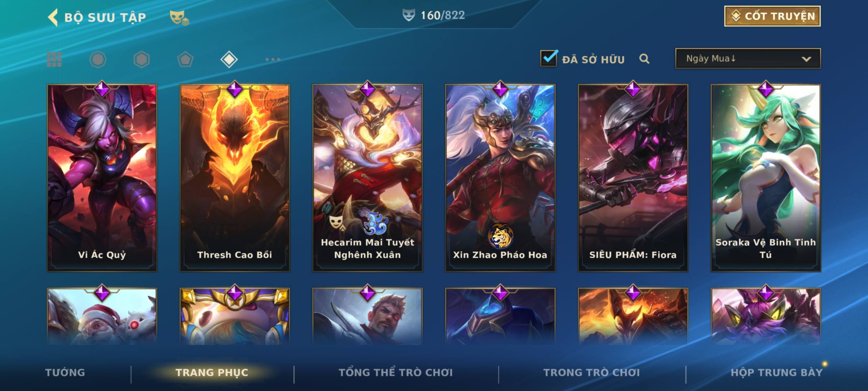Go back using the Bộ Sưu Tập arrow
The width and height of the screenshot is (868, 391).
pos(53,17)
